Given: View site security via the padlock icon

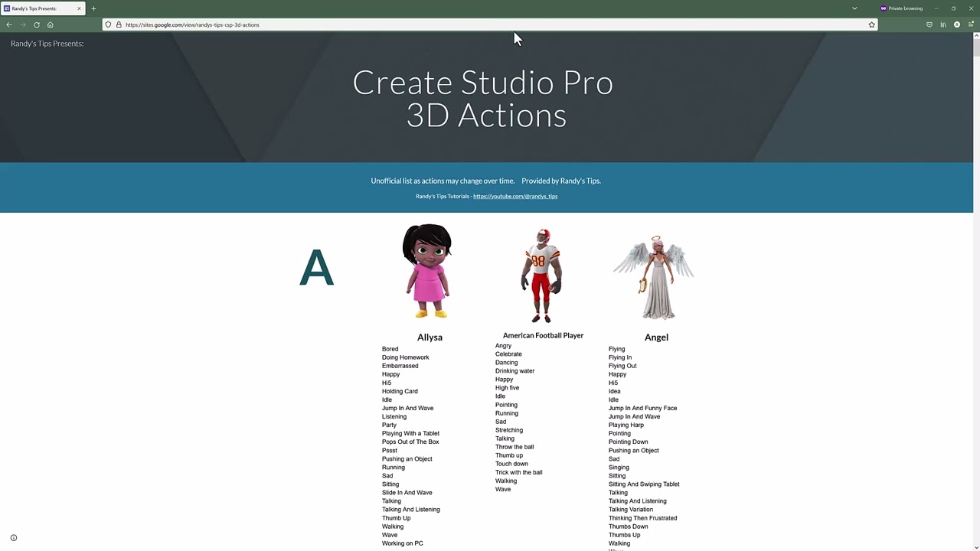Looking at the screenshot, I should click(119, 24).
